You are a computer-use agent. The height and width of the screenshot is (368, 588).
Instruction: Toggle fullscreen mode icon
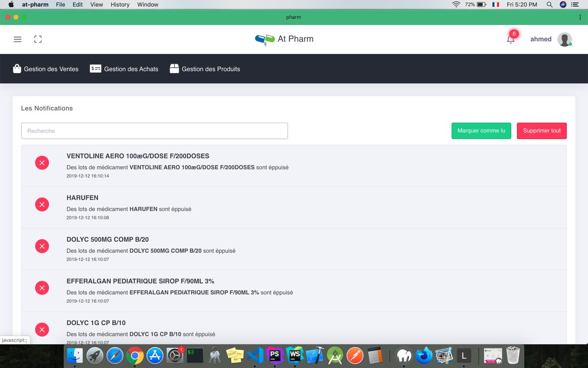point(38,39)
